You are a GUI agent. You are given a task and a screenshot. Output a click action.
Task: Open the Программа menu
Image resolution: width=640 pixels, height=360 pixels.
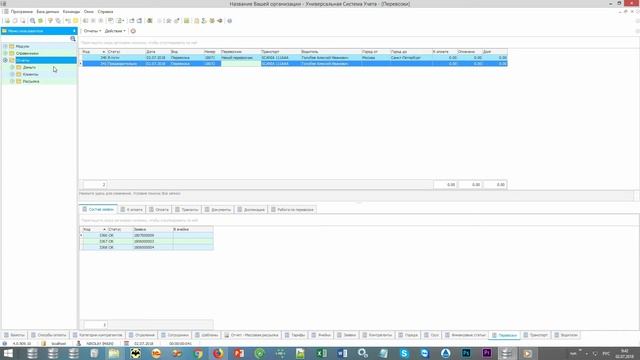point(22,12)
